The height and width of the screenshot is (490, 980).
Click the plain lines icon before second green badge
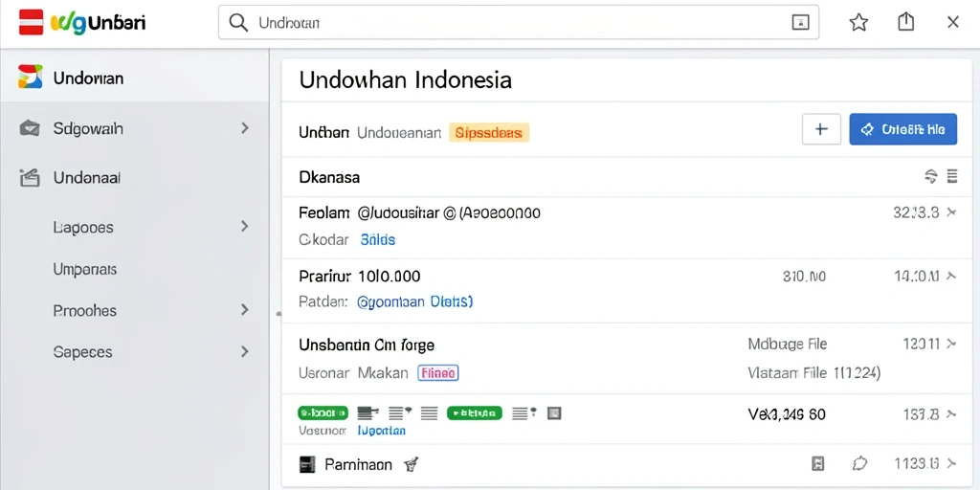[430, 412]
